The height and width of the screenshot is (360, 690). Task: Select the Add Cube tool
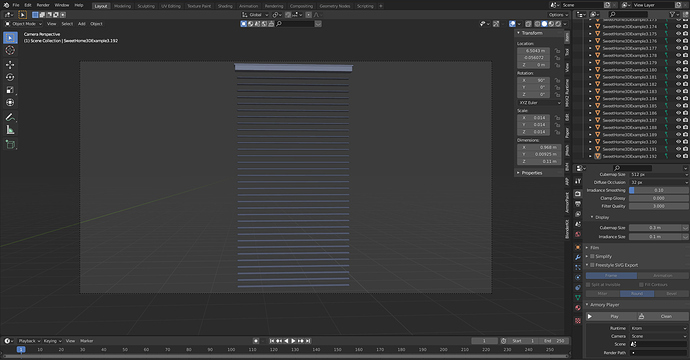tap(10, 144)
